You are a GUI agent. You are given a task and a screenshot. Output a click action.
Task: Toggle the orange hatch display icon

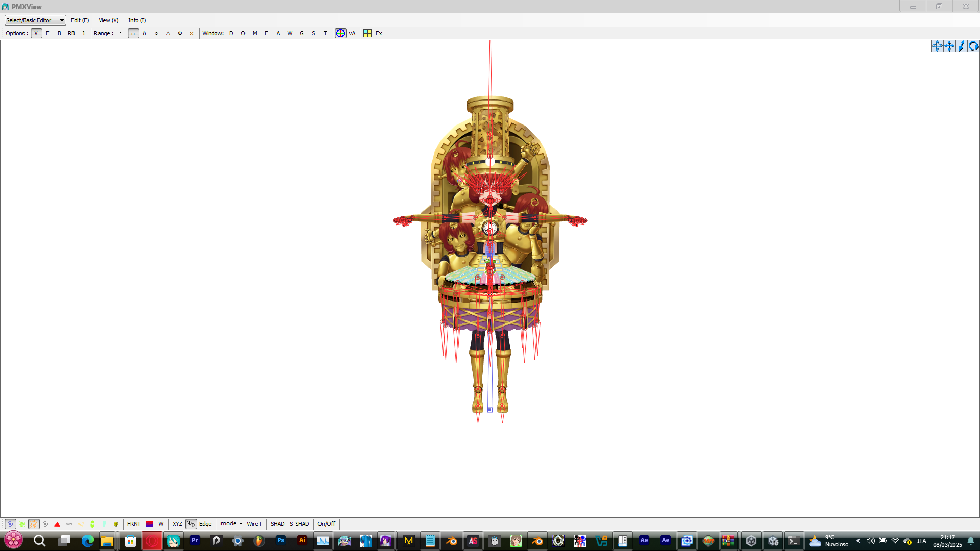[34, 524]
